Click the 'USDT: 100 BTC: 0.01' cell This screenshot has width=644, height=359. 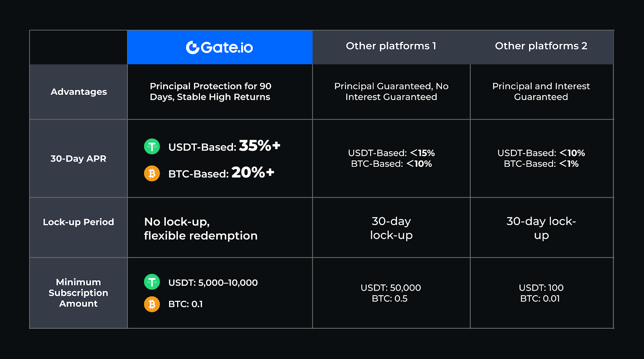point(541,293)
